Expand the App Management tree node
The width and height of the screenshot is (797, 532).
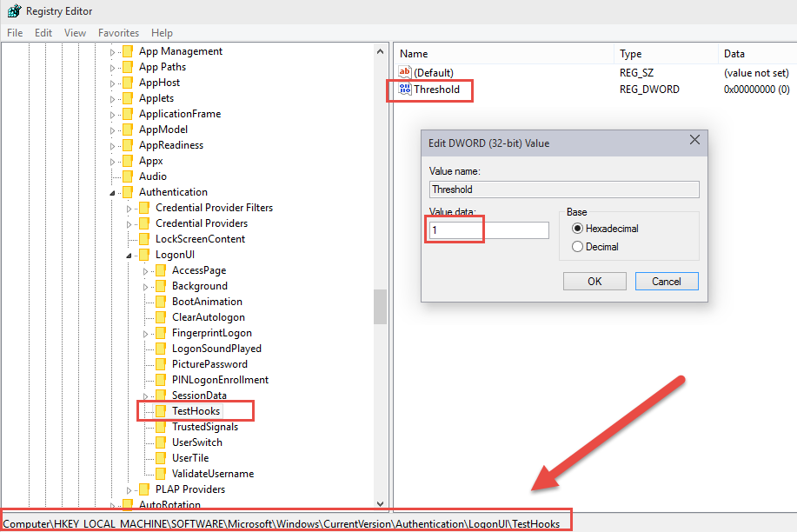coord(113,52)
